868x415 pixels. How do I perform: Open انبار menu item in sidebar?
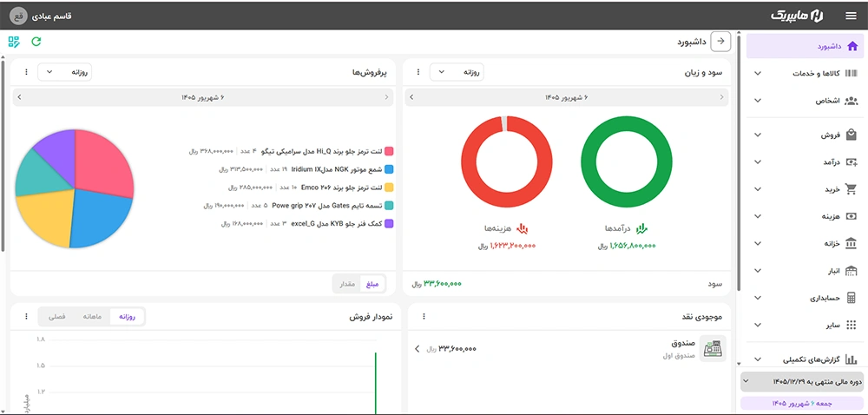coord(806,271)
